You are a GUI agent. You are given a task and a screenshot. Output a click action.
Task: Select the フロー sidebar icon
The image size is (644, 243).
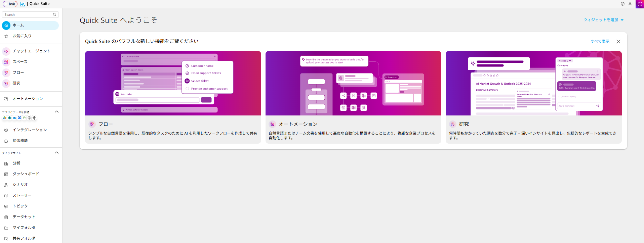click(6, 73)
